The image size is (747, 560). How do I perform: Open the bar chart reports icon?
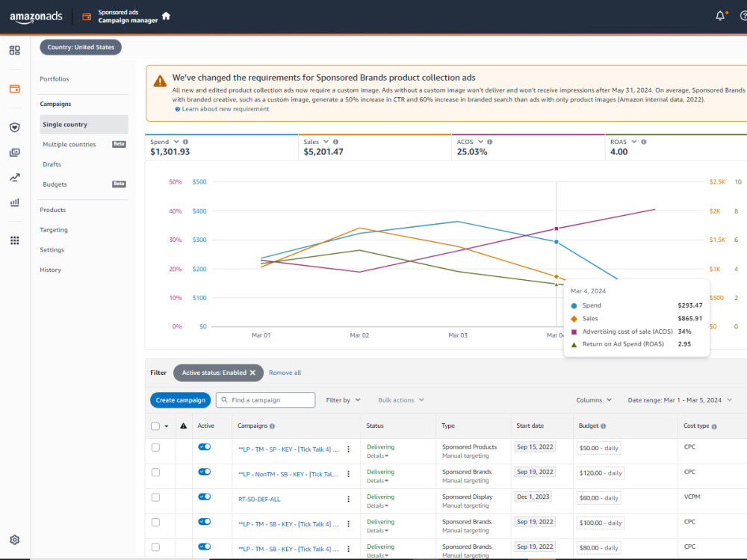[15, 202]
